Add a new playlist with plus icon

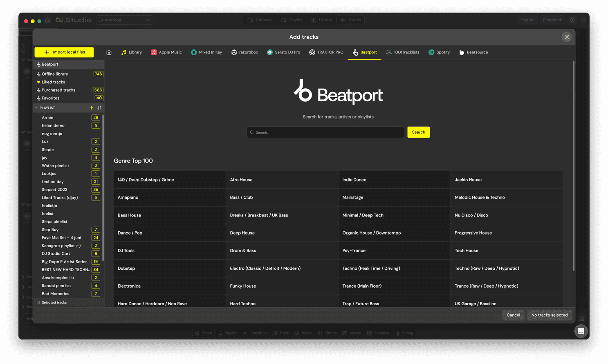click(x=91, y=108)
